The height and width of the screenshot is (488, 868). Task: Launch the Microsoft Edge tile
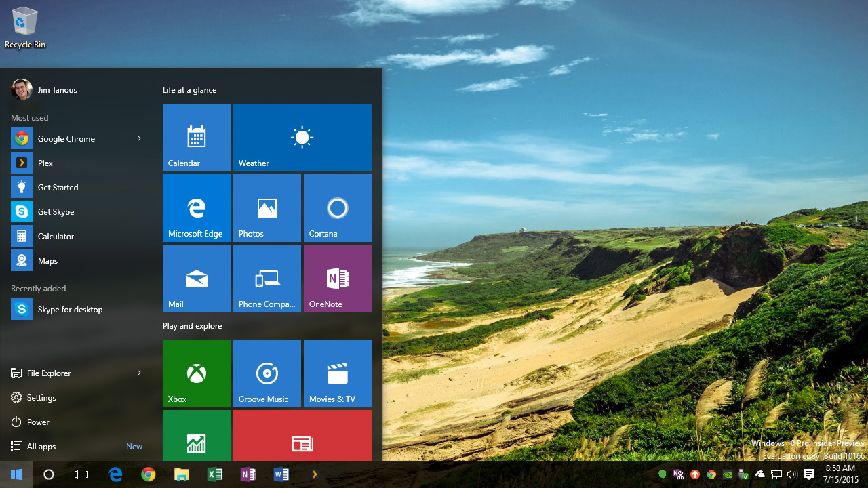[x=196, y=208]
